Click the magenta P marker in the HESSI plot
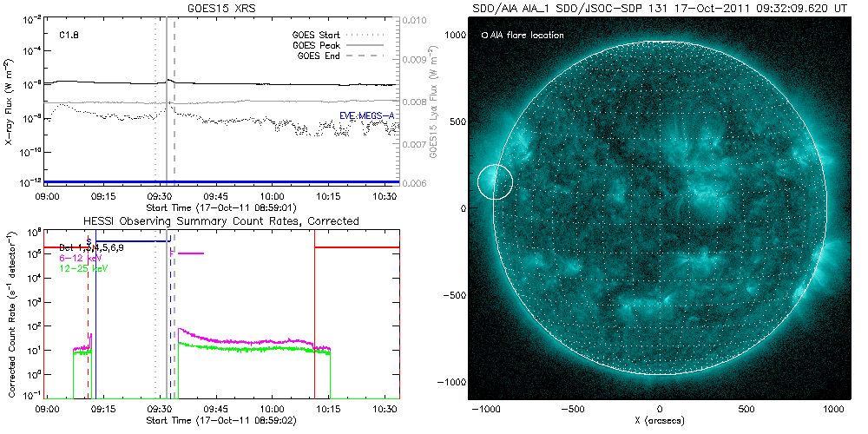 (x=173, y=253)
